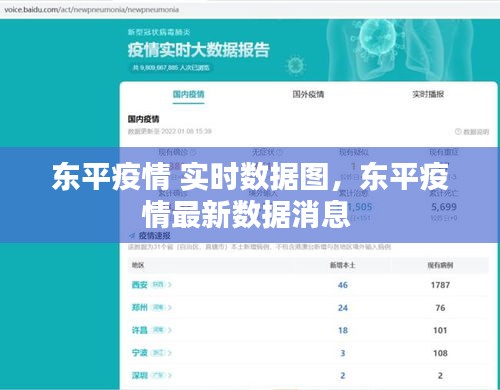The height and width of the screenshot is (390, 500).
Task: Expand the 宁波 row chevron arrow
Action: pyautogui.click(x=170, y=353)
